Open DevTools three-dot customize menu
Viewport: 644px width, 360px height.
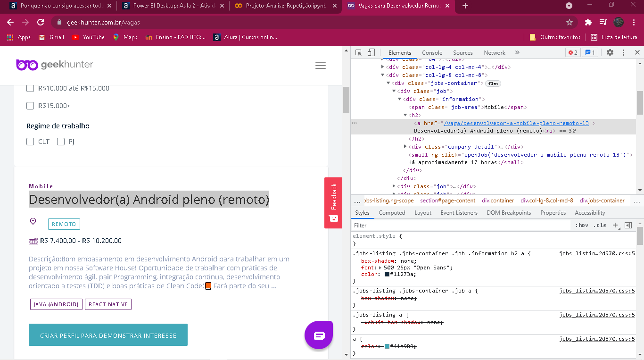(623, 53)
